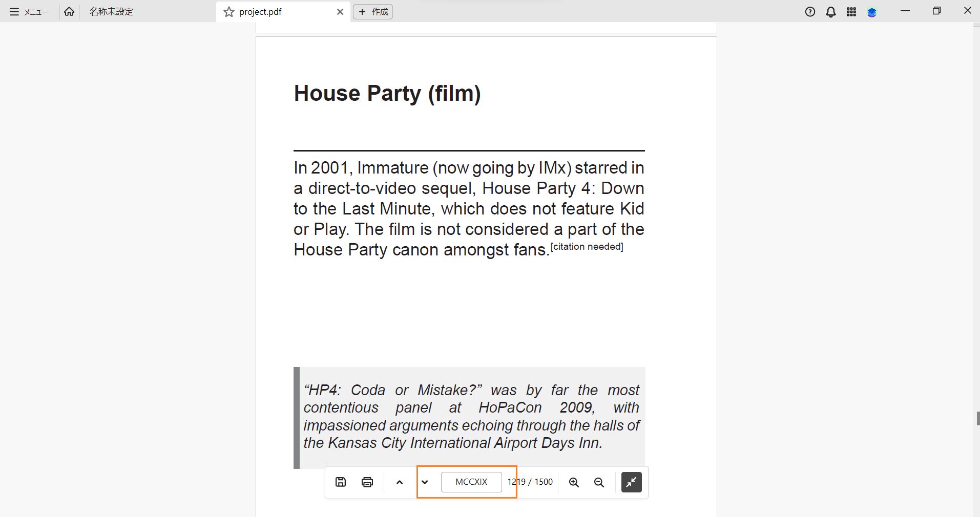
Task: Click the 作成 (Create) button
Action: click(373, 12)
